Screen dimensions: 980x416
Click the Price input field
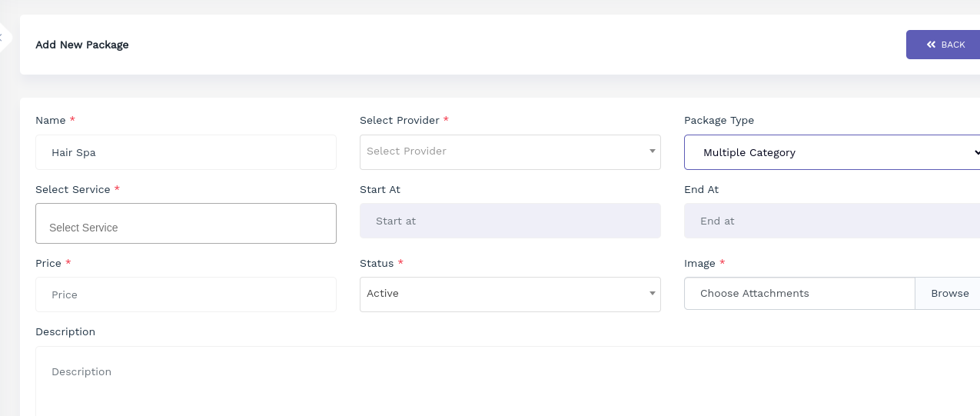click(186, 295)
